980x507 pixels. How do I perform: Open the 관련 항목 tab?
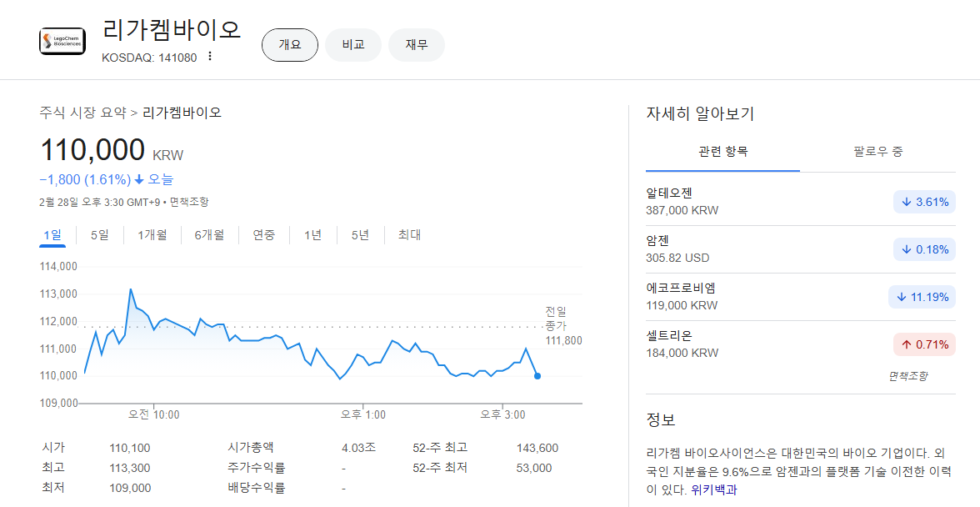coord(723,151)
